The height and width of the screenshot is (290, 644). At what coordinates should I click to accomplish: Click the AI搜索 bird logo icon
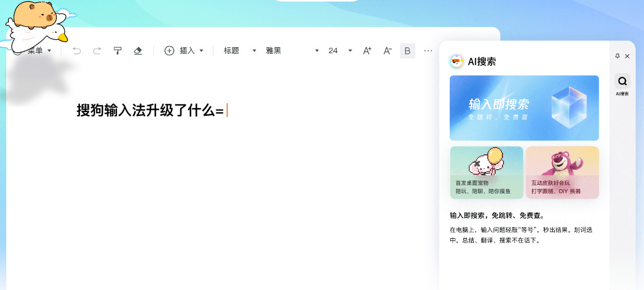[457, 62]
